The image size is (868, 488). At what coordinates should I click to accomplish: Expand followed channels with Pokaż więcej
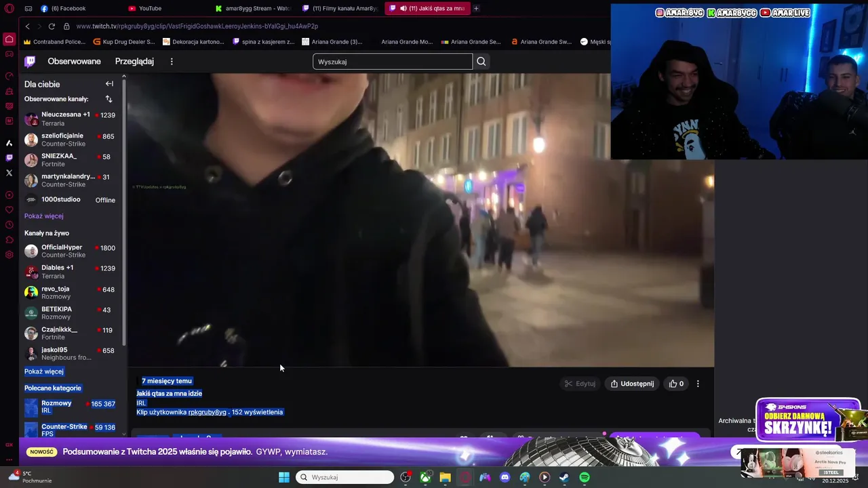[44, 216]
